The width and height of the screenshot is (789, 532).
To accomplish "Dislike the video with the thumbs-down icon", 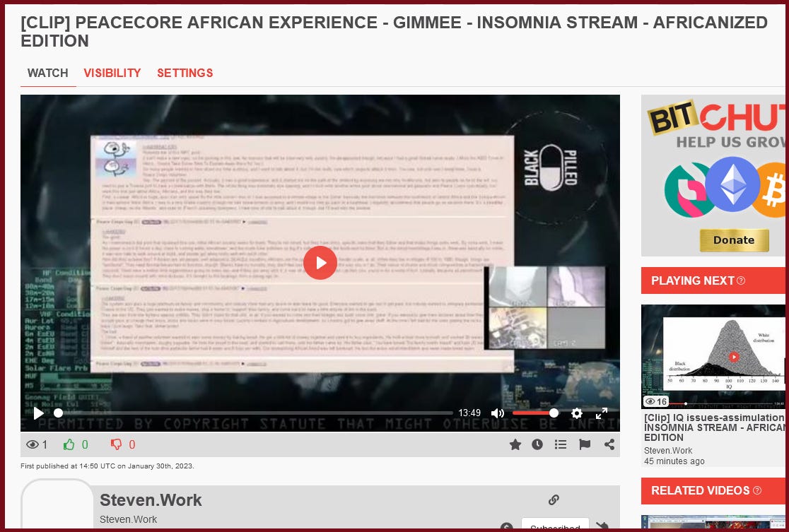I will tap(116, 444).
